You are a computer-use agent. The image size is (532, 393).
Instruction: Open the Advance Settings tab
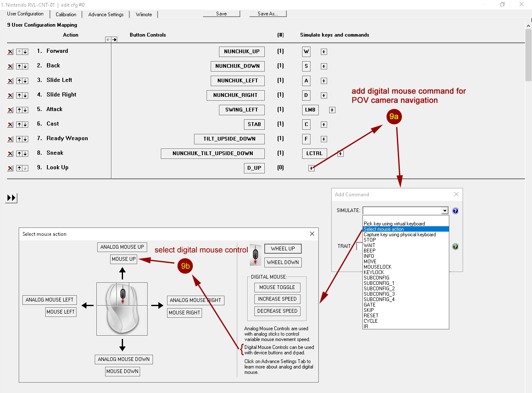point(106,15)
